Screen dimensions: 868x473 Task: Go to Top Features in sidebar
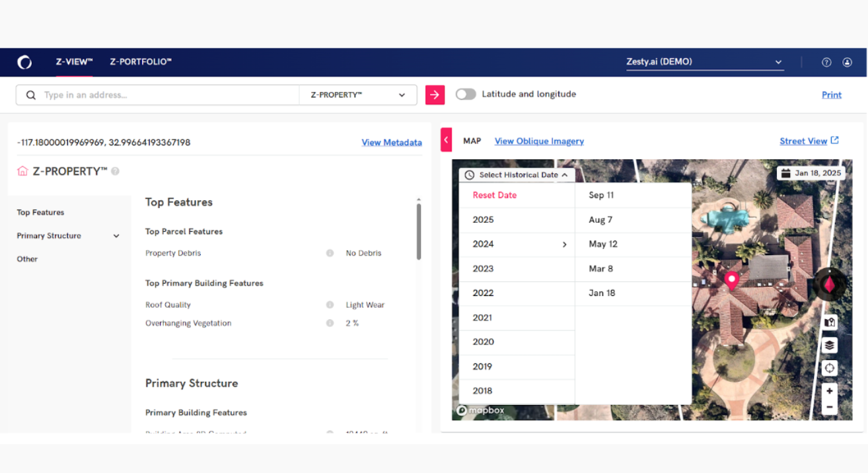40,213
